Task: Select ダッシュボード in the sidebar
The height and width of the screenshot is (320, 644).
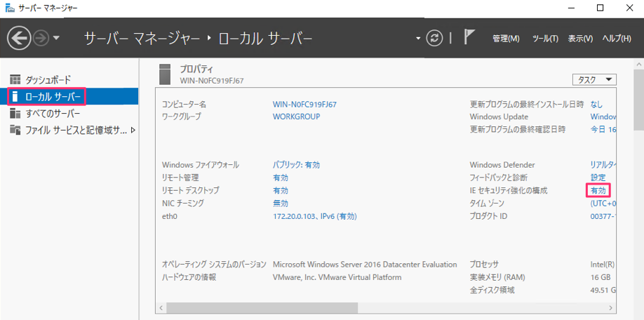Action: click(x=69, y=79)
